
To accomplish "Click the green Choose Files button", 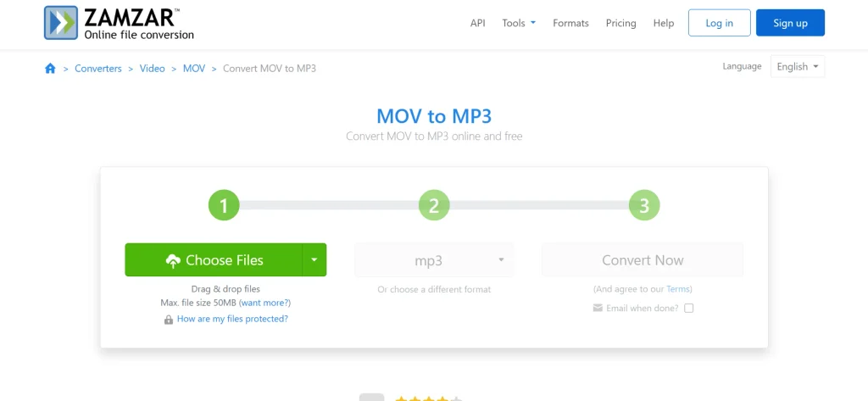I will pyautogui.click(x=214, y=259).
